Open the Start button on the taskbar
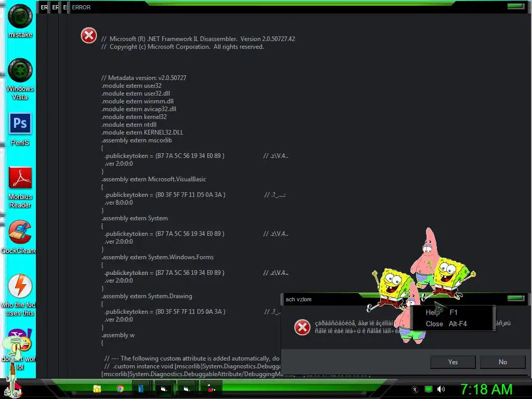This screenshot has height=399, width=532. point(13,389)
